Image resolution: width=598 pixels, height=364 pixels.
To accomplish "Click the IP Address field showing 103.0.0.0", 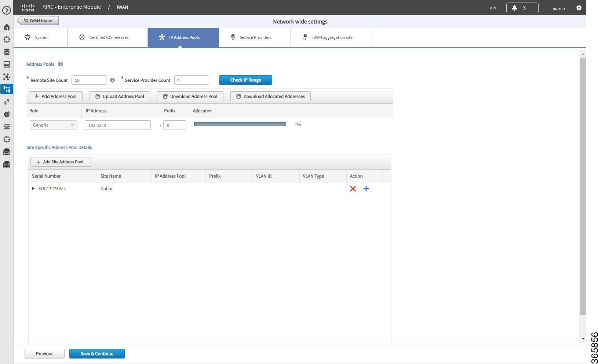I will point(118,125).
